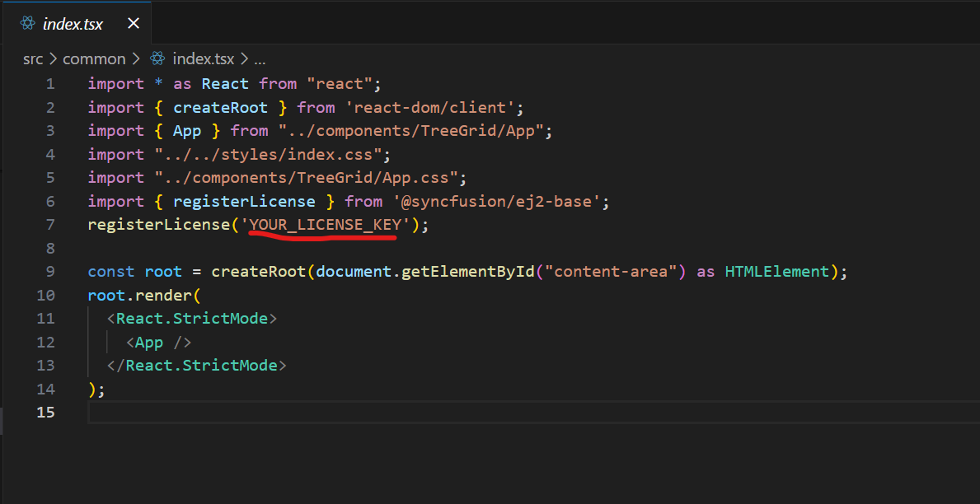Click the React icon in the breadcrumb bar
Viewport: 980px width, 504px height.
pos(156,58)
